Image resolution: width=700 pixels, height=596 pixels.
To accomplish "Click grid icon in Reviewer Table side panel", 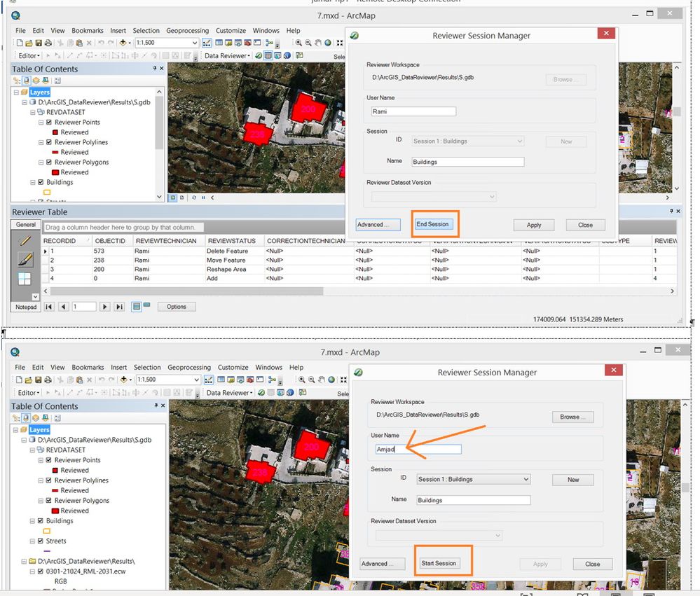I will click(25, 279).
